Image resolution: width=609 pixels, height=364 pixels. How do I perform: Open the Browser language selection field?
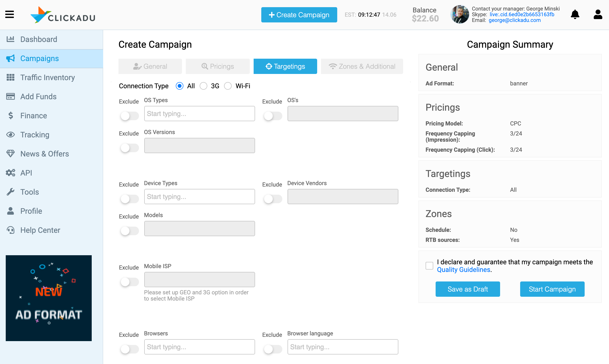pos(343,347)
